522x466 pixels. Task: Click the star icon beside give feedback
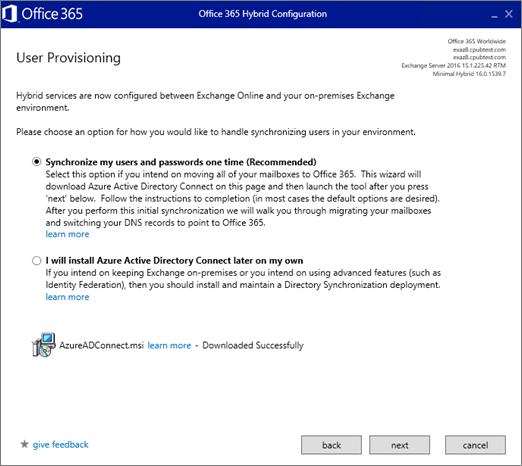coord(24,444)
